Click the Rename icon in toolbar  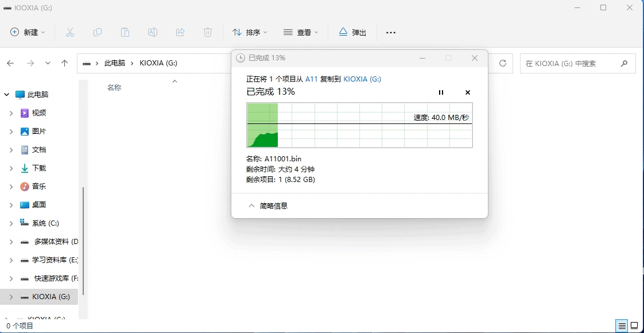click(x=152, y=32)
